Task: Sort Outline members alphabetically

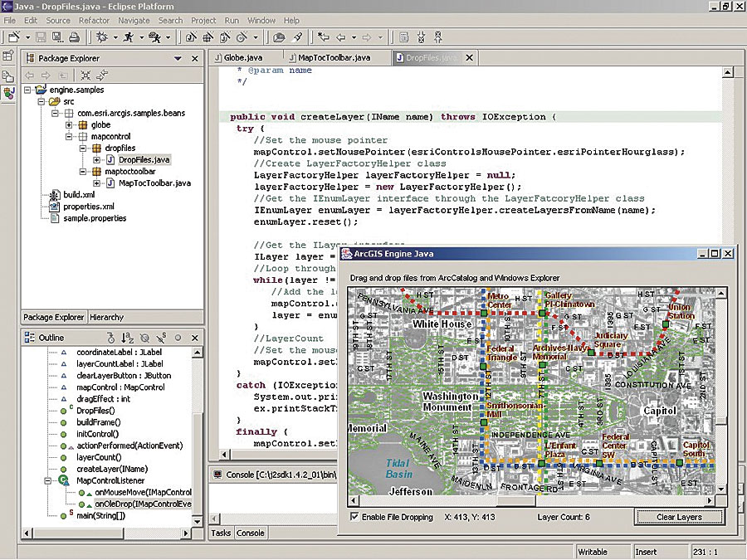Action: pos(128,338)
